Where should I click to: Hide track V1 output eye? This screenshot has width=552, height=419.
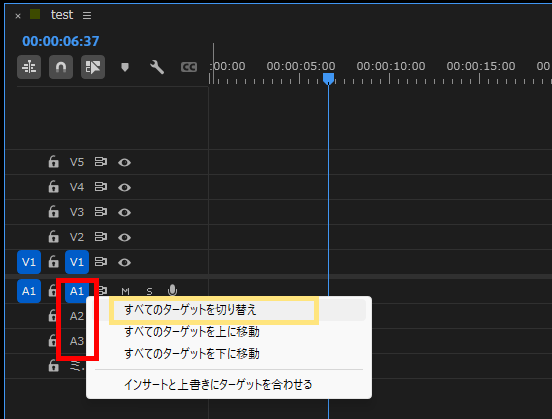point(124,262)
